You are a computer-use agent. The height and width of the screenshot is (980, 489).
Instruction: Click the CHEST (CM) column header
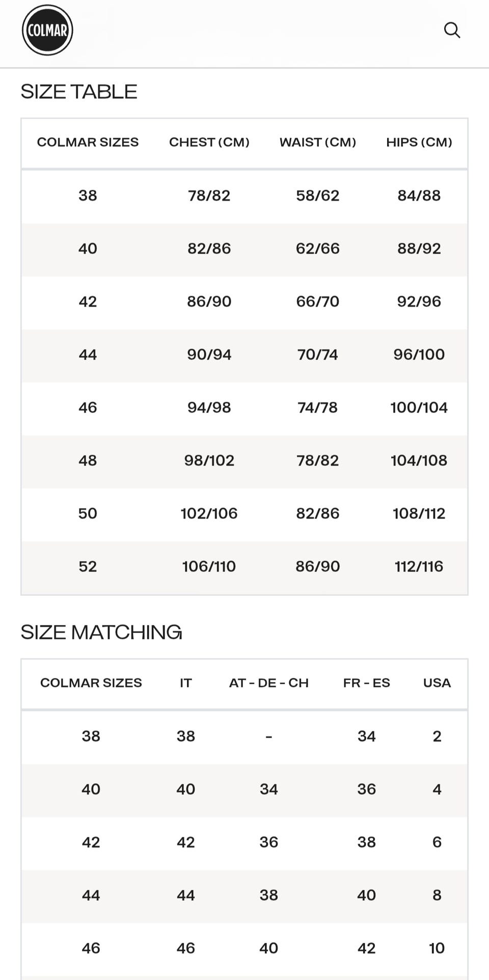(x=209, y=142)
